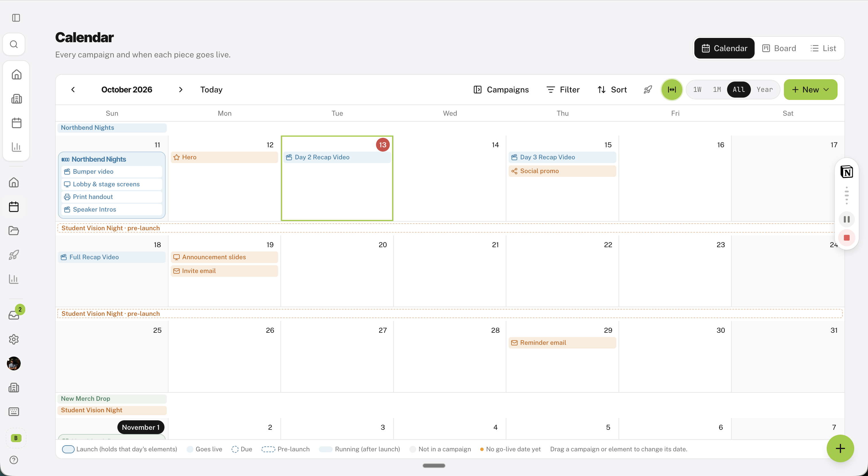The width and height of the screenshot is (868, 476).
Task: Open Lobby & stage screens element
Action: click(x=112, y=184)
